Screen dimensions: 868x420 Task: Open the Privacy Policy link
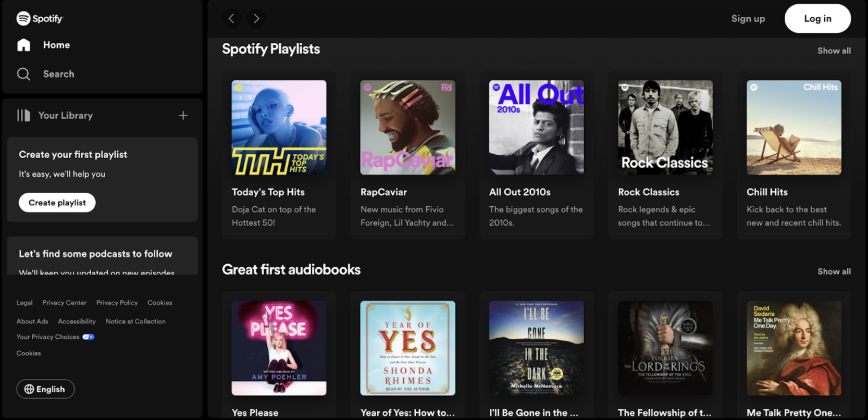coord(117,303)
